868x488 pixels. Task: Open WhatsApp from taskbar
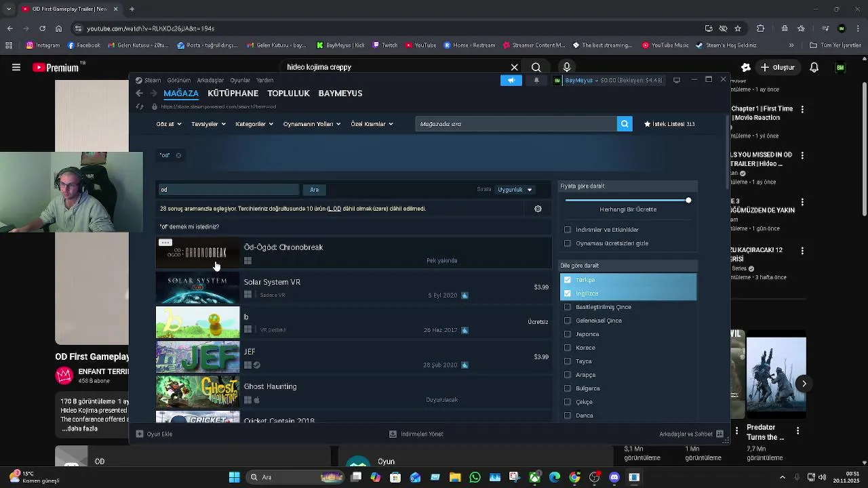tap(475, 477)
